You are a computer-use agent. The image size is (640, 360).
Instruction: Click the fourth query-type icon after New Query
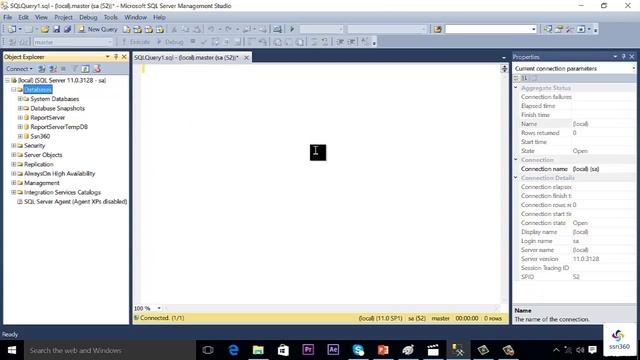click(160, 29)
